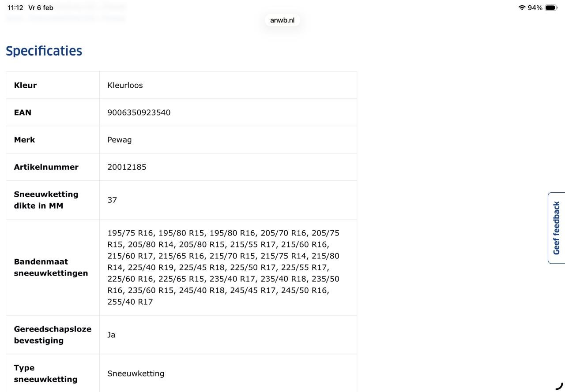The width and height of the screenshot is (565, 392).
Task: Open the Geef feedback side tab
Action: coord(556,228)
